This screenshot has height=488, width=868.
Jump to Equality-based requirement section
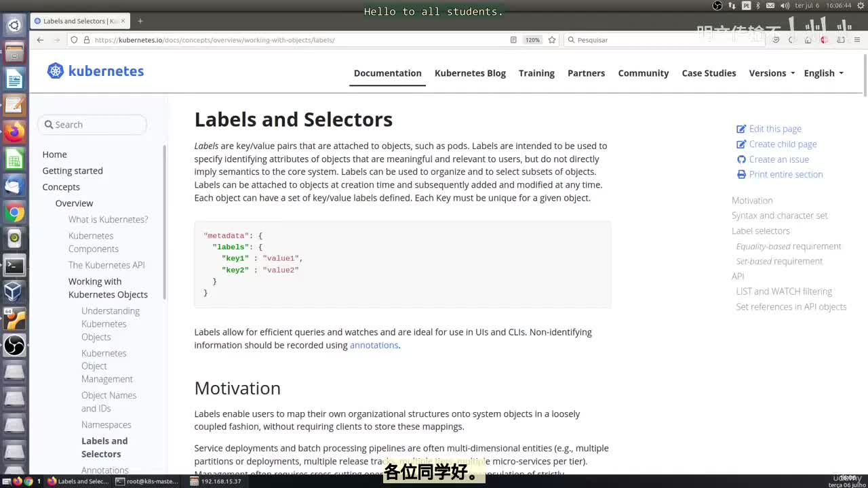[789, 246]
